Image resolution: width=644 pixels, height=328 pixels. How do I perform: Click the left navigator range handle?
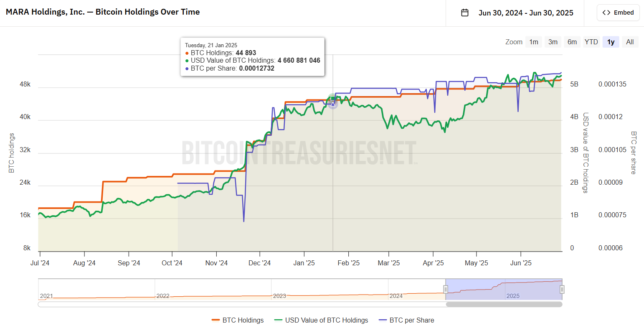[446, 289]
